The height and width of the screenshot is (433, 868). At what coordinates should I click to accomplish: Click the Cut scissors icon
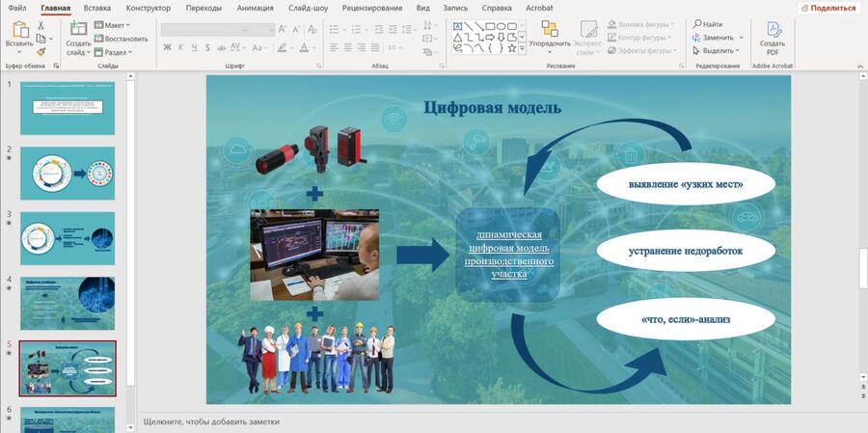tap(41, 25)
